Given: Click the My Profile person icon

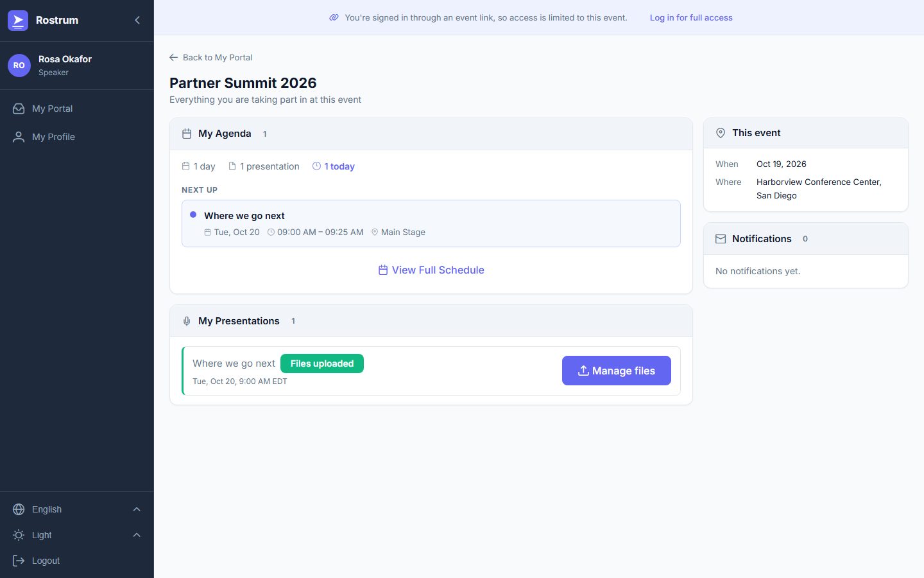Looking at the screenshot, I should (19, 137).
